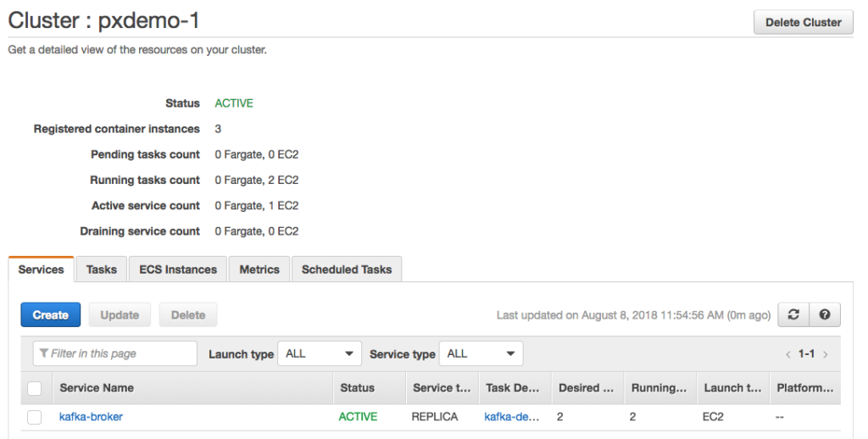Open the kafka-broker service link

point(91,417)
